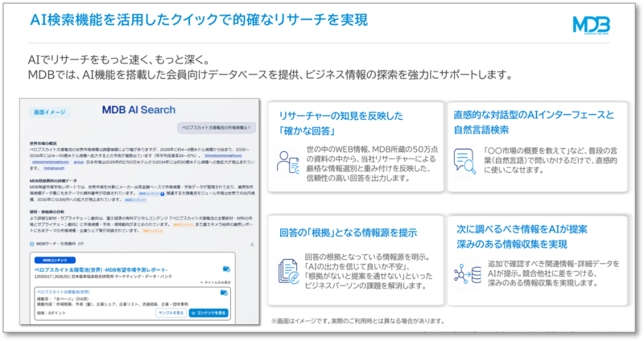Click the 部材・供給網の分析 section heading
The height and width of the screenshot is (341, 644).
47,212
